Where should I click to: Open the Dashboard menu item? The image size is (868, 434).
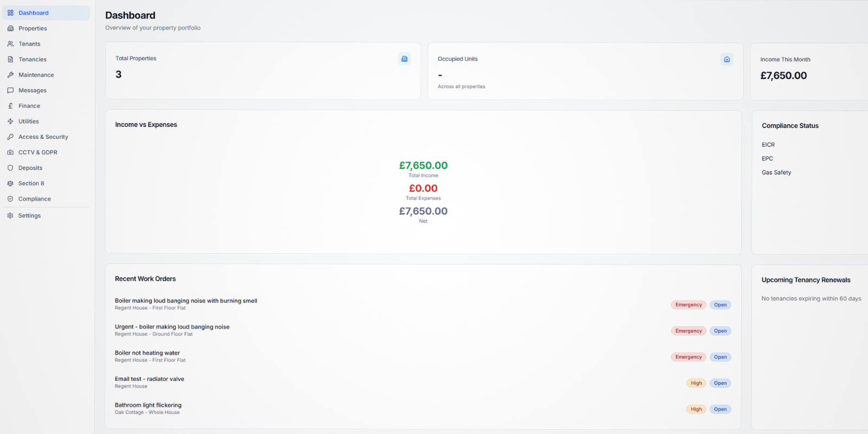(x=47, y=13)
